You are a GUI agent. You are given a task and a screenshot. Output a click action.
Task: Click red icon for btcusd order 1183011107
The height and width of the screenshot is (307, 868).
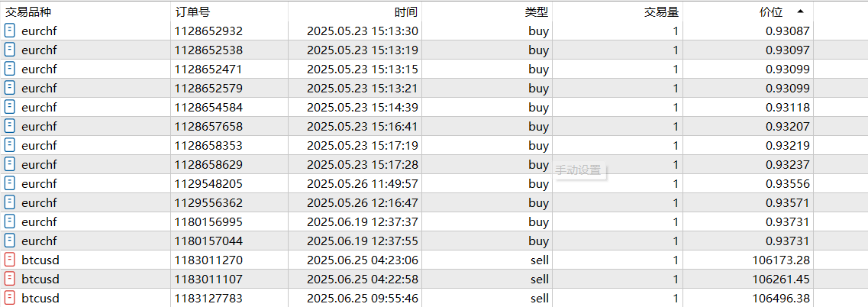[9, 279]
